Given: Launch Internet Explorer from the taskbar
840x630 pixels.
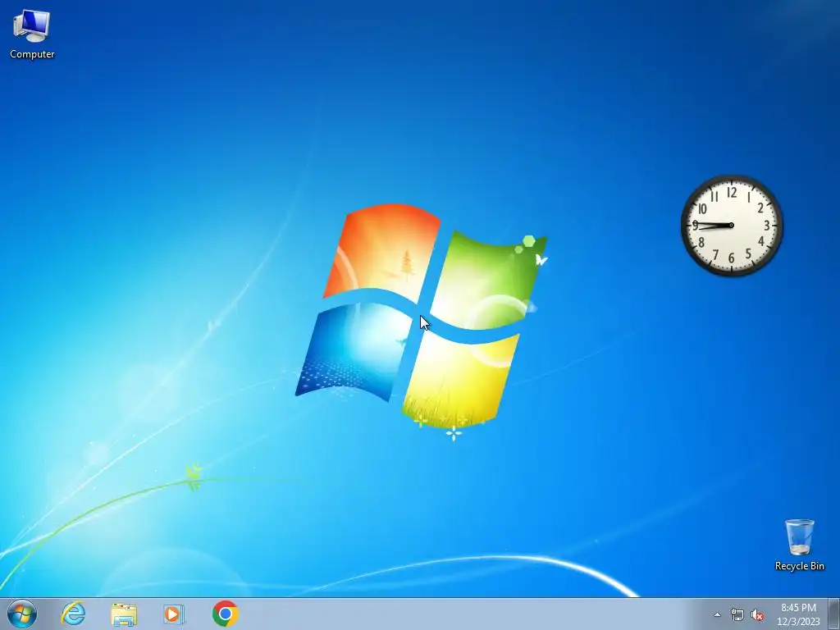Looking at the screenshot, I should (x=73, y=614).
